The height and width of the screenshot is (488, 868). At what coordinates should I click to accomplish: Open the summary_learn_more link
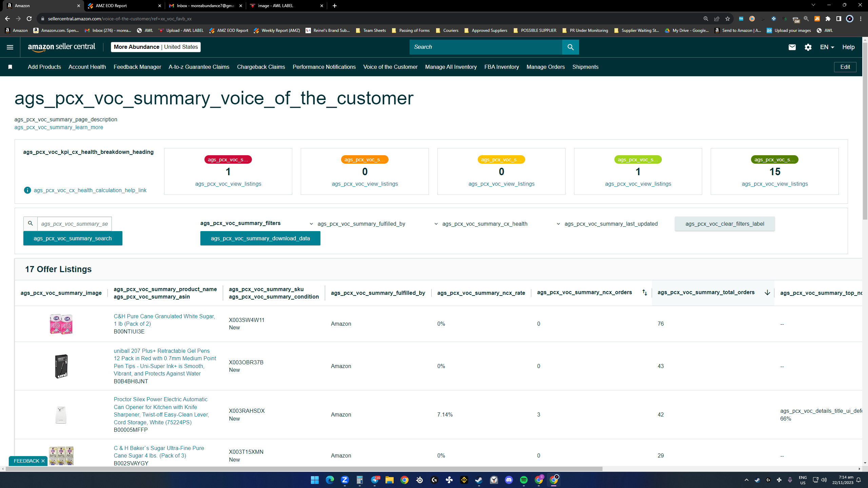59,127
